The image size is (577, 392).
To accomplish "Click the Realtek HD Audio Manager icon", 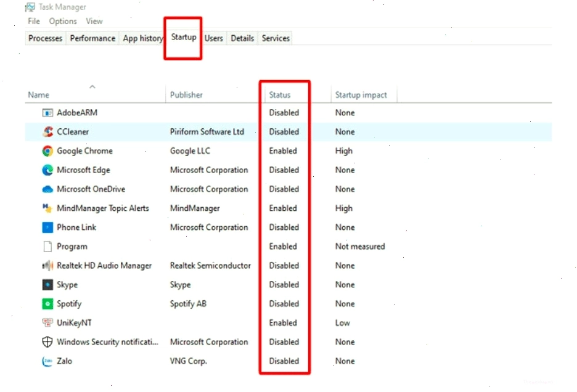I will click(47, 266).
